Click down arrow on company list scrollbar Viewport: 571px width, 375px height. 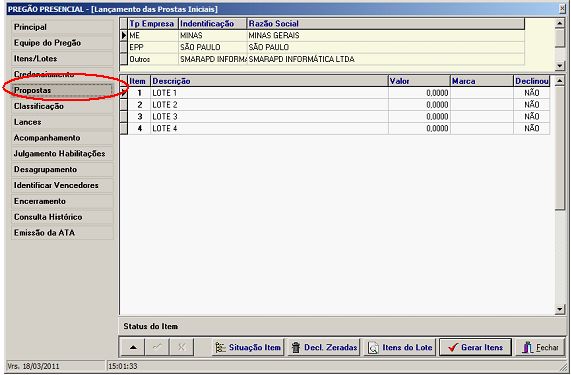click(560, 66)
